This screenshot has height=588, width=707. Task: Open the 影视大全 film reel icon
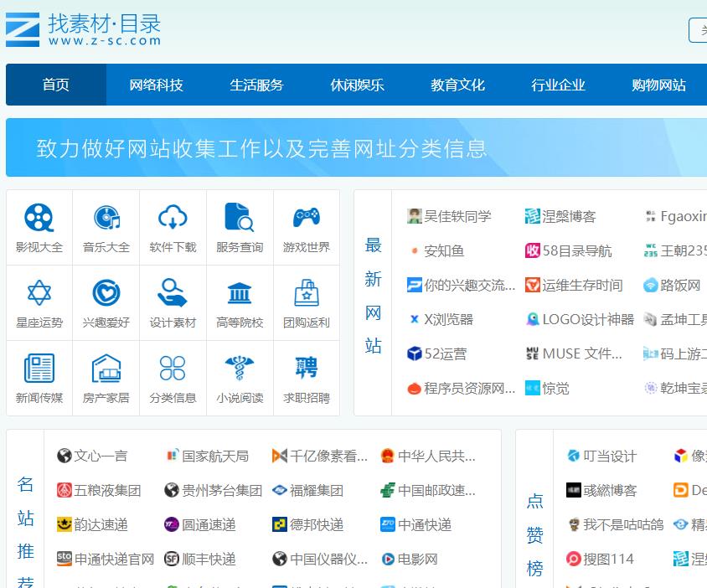(39, 217)
